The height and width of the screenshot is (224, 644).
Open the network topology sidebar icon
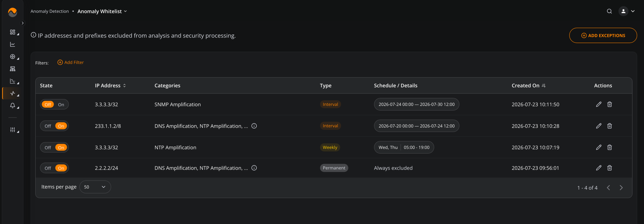tap(13, 69)
